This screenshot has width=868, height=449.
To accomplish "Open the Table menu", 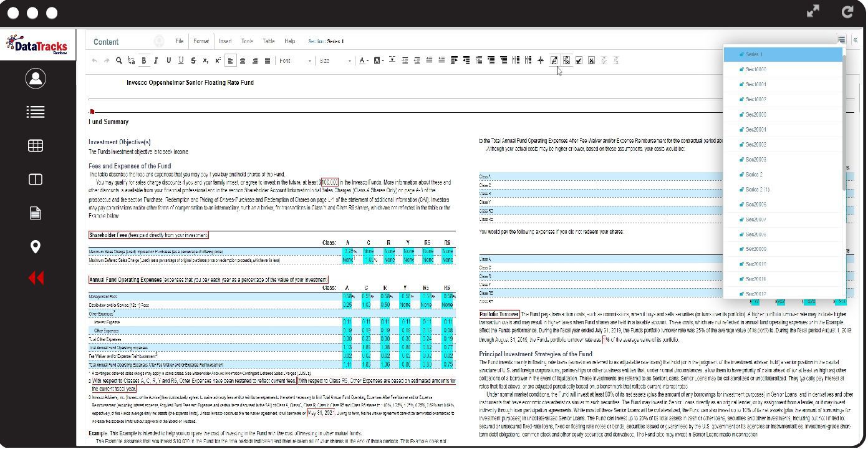I will click(x=269, y=41).
